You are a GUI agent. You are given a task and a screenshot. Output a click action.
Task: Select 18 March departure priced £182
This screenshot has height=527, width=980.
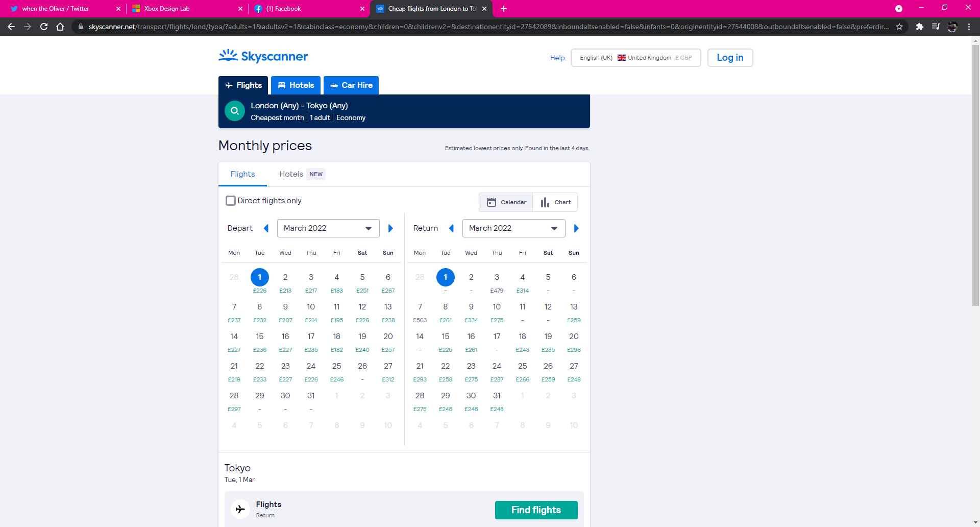point(337,341)
